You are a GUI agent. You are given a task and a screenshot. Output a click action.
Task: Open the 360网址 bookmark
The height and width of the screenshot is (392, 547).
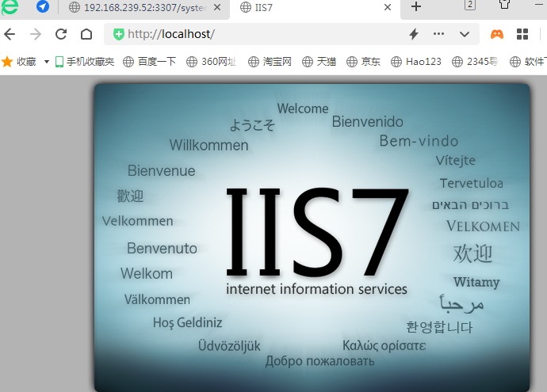click(x=212, y=62)
